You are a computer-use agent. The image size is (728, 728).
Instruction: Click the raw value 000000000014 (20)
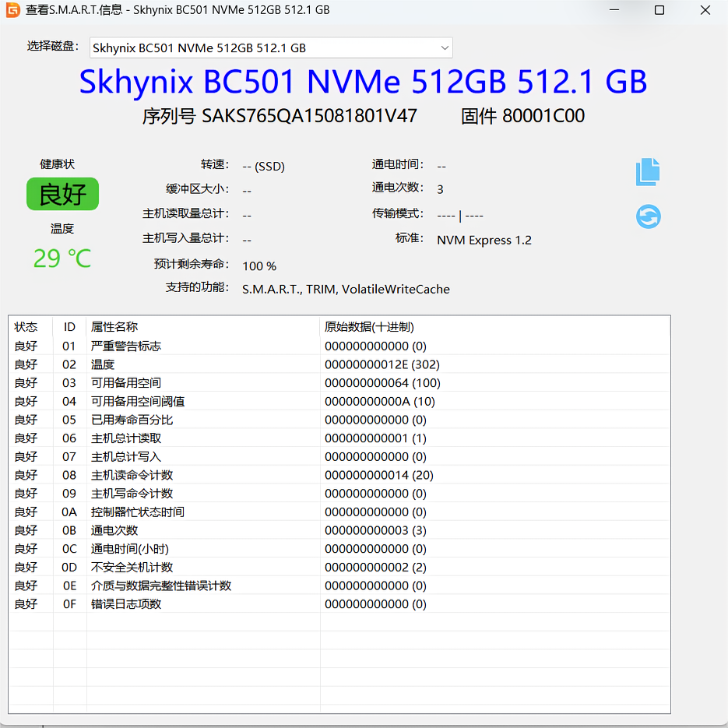(379, 475)
